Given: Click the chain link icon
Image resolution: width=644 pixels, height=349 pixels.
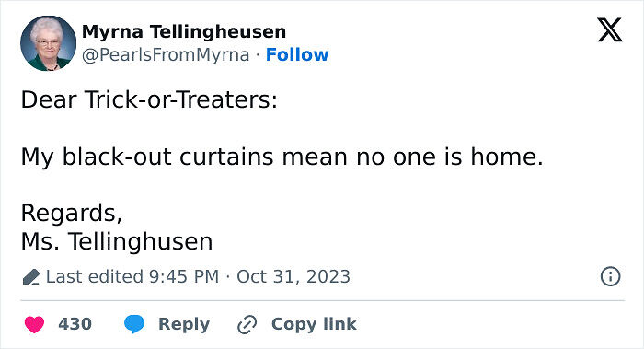Looking at the screenshot, I should [x=247, y=325].
